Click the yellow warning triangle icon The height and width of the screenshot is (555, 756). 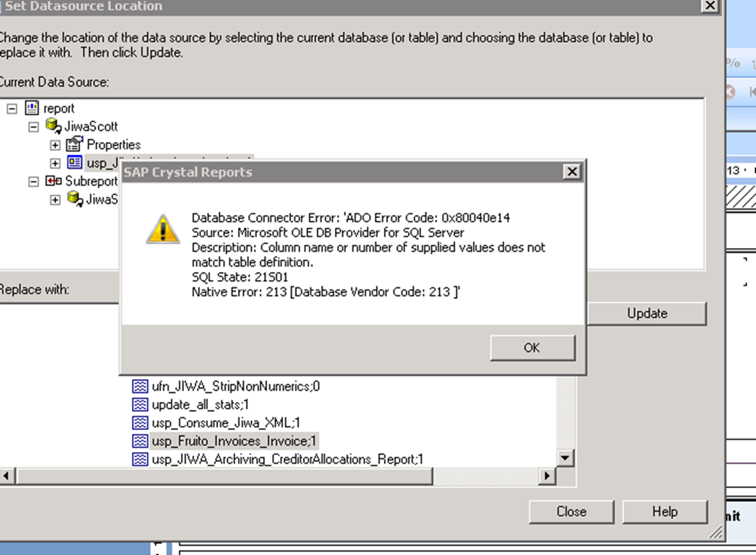pyautogui.click(x=163, y=229)
